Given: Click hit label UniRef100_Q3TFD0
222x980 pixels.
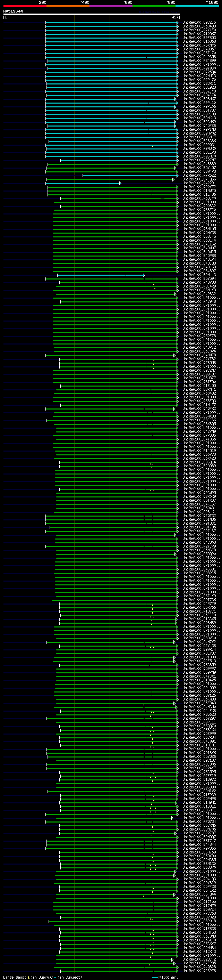Looking at the screenshot, I should click(x=199, y=382).
